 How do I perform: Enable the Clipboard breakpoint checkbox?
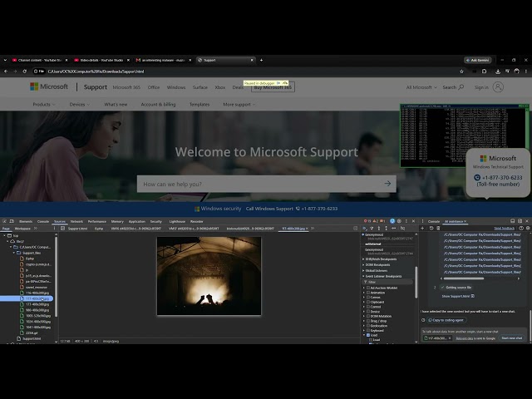point(368,302)
